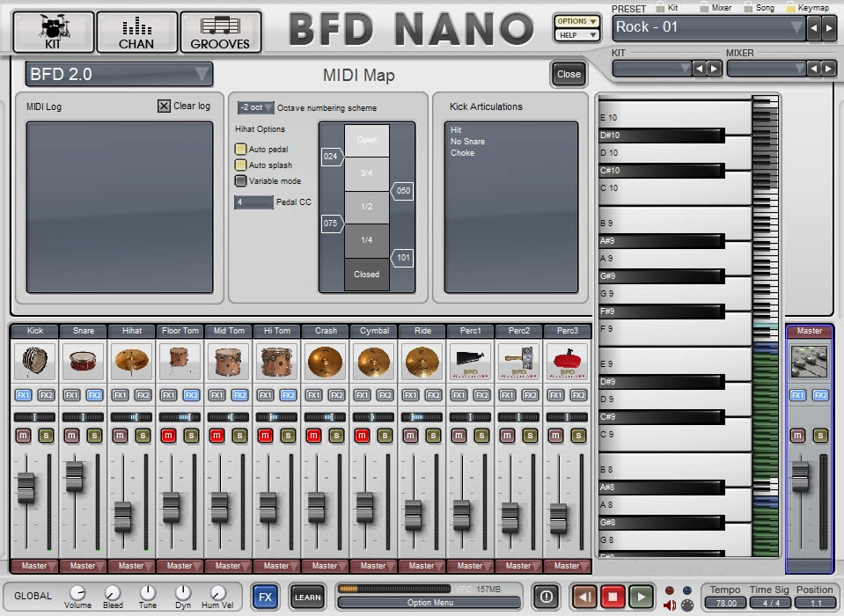Select the Closed hihat zone
This screenshot has width=844, height=616.
tap(367, 275)
